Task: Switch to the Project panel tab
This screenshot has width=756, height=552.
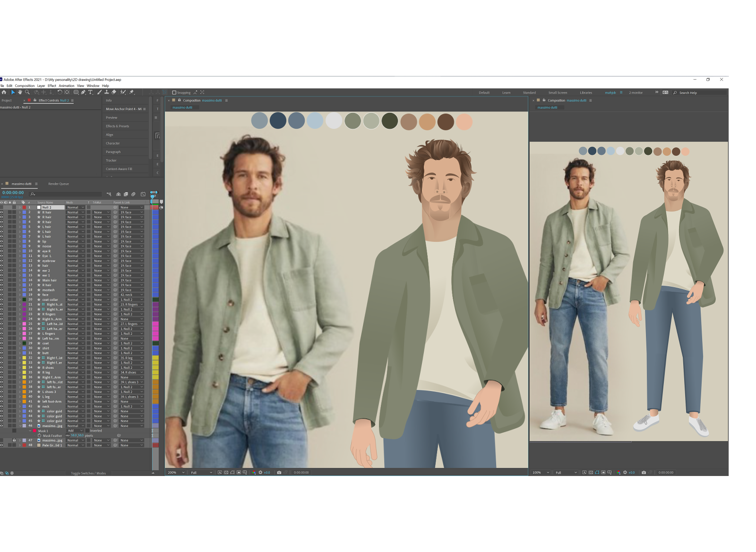Action: click(7, 100)
